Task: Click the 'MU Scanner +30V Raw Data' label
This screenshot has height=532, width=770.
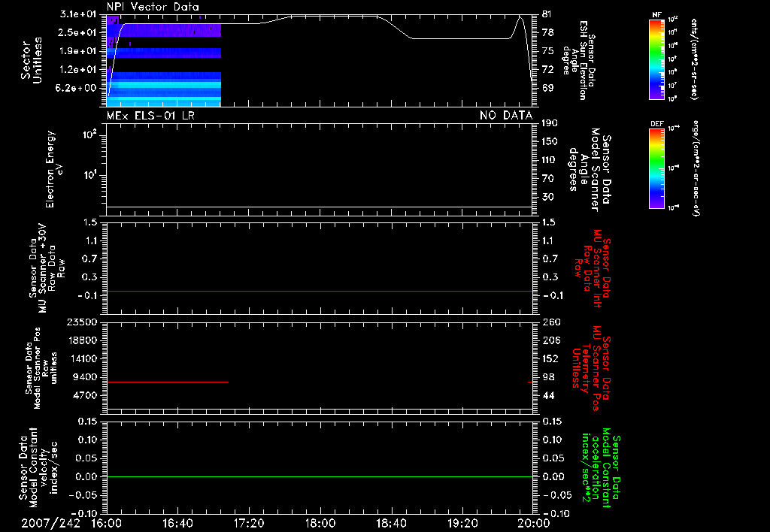Action: tap(46, 268)
